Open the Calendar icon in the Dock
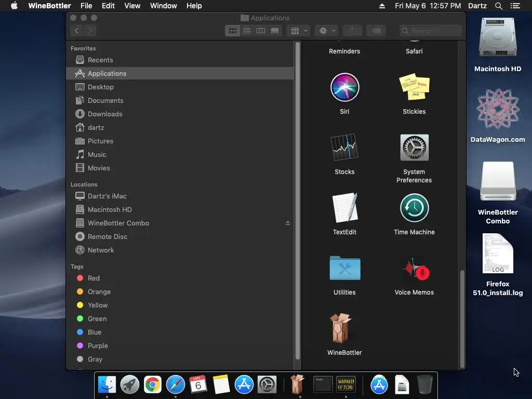532x399 pixels. pos(198,384)
